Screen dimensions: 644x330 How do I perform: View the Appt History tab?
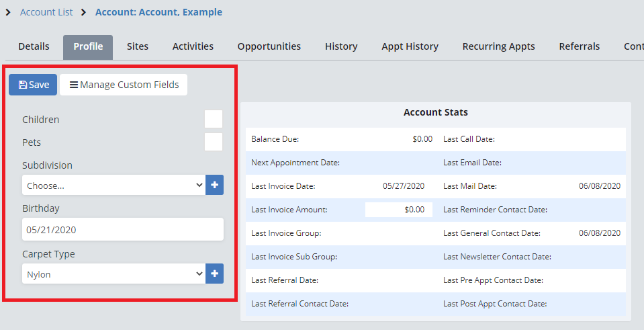[410, 46]
